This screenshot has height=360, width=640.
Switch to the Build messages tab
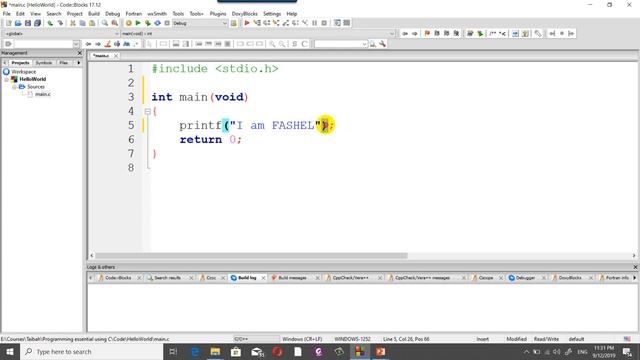292,278
